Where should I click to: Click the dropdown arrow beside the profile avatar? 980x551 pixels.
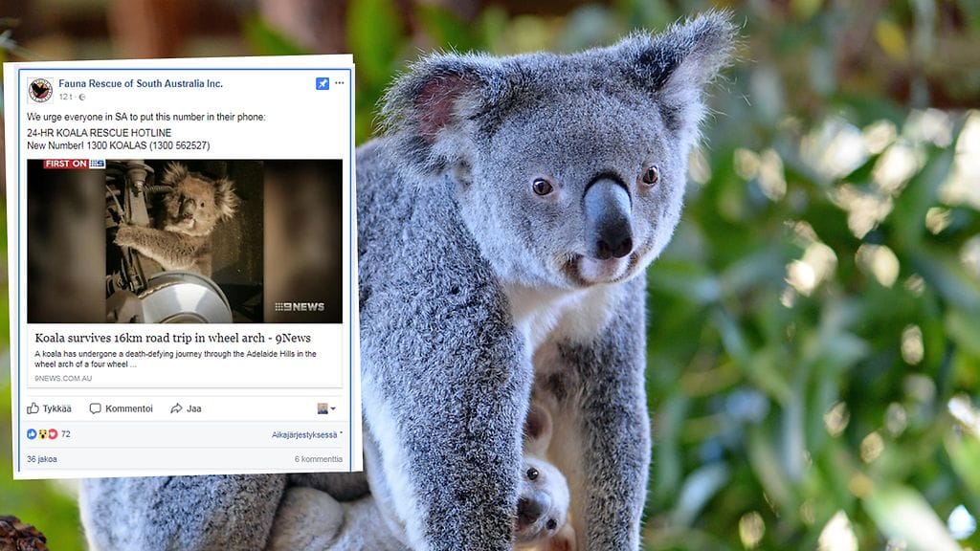pos(334,408)
